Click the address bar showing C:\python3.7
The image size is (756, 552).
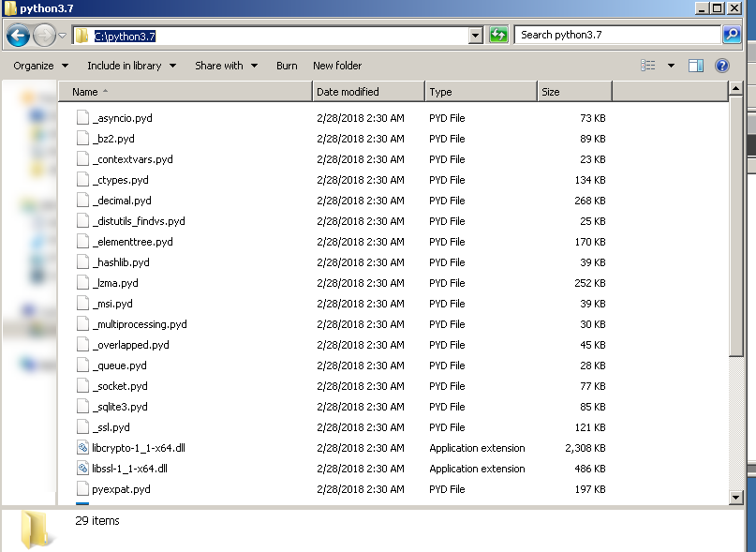(x=277, y=36)
